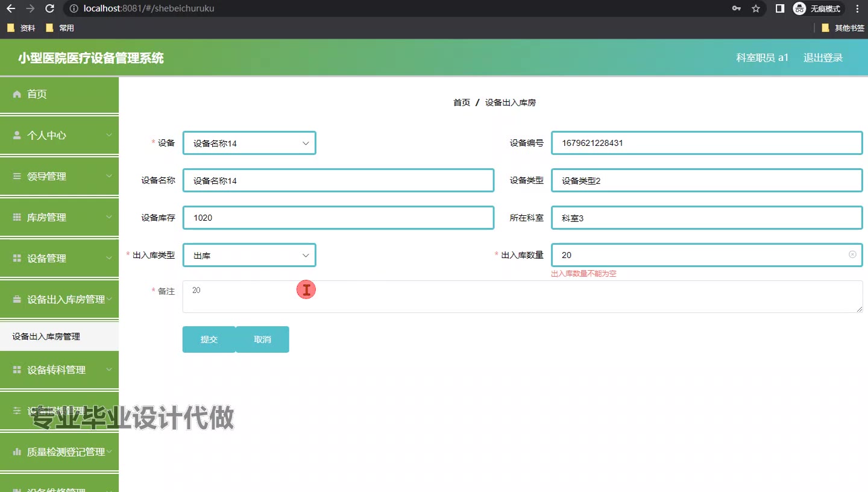This screenshot has width=868, height=492.
Task: Submit the form with 提交 button
Action: 209,339
